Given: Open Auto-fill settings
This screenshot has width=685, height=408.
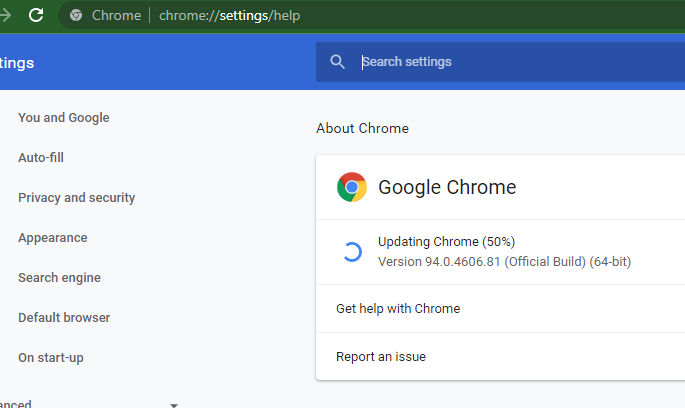Looking at the screenshot, I should [41, 157].
